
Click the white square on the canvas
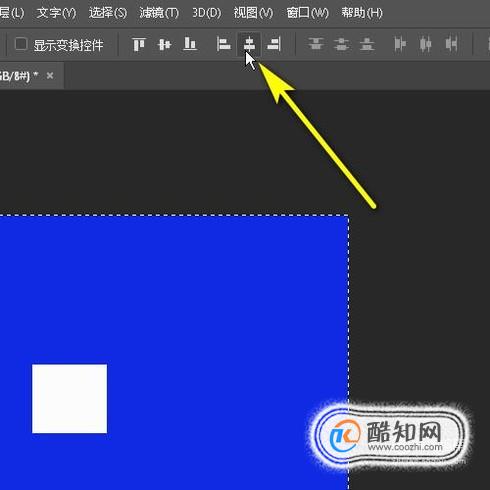coord(70,399)
